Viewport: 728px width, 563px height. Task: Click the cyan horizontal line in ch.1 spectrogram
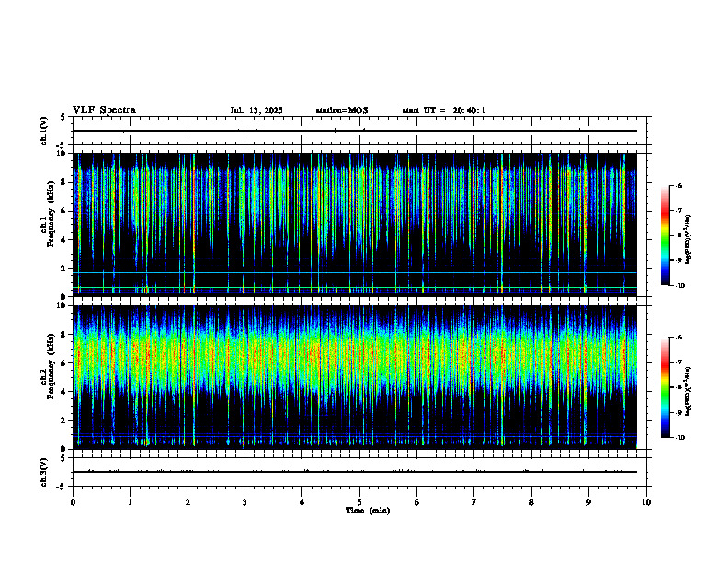tap(354, 272)
